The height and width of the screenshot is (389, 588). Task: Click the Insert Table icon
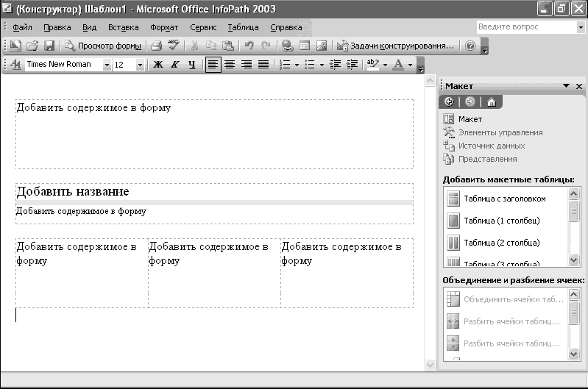305,46
